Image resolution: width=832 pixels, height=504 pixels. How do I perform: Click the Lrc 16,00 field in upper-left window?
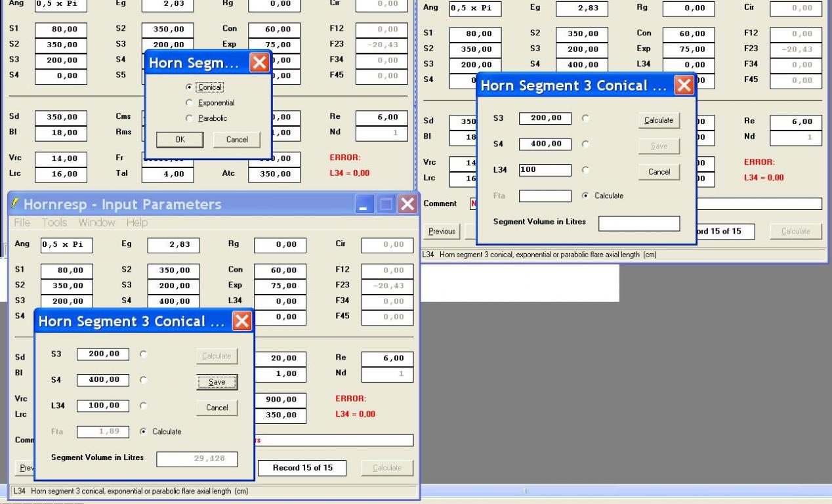(61, 174)
